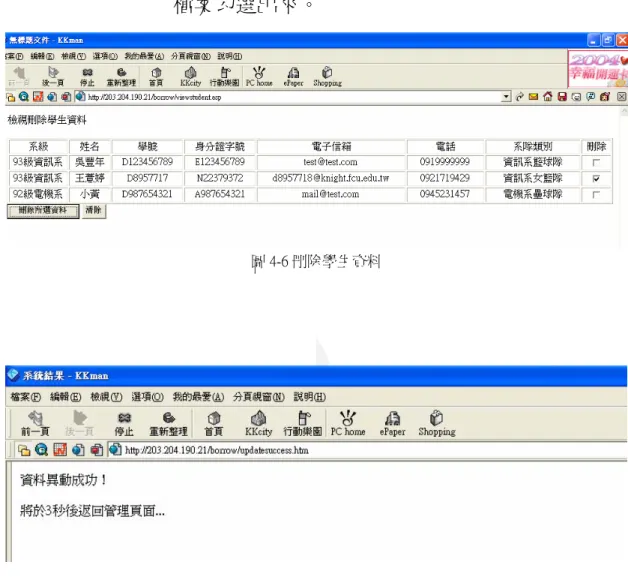
Task: Click yellow folders icon in 系統結果 address bar
Action: [24, 450]
